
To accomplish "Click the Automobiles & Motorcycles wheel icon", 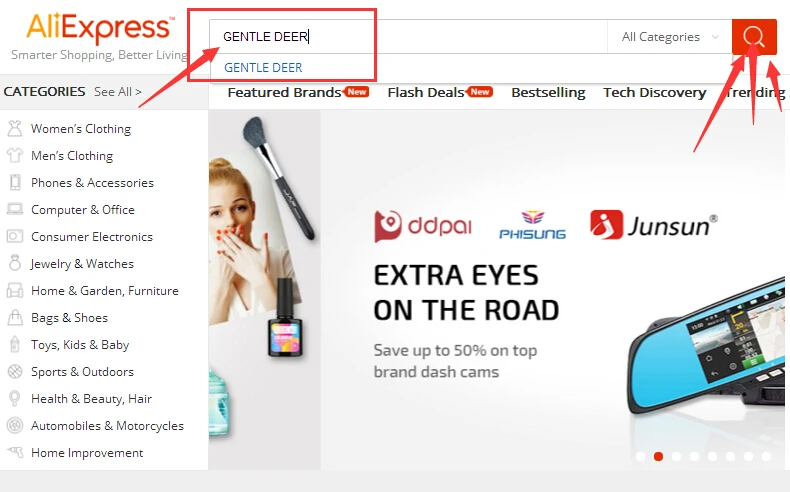I will 15,426.
